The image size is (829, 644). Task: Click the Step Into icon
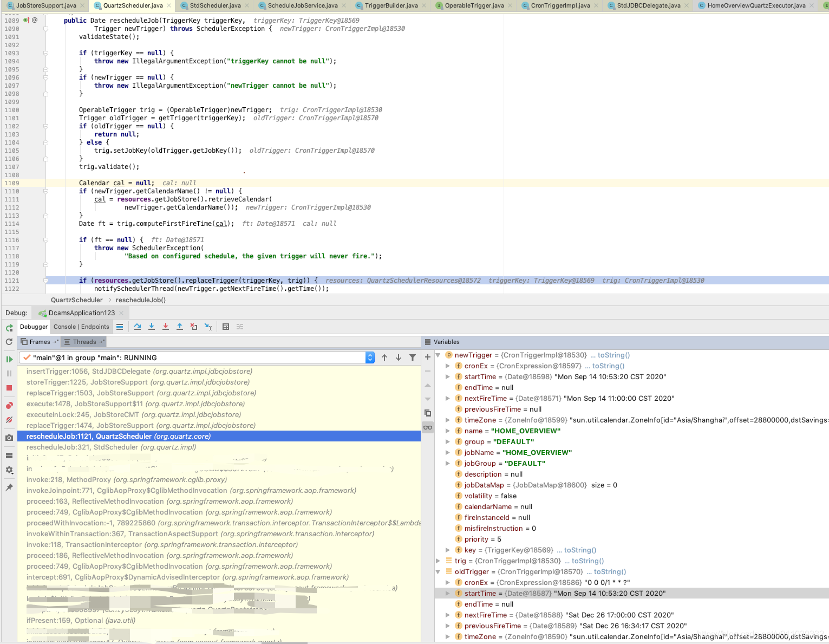click(x=152, y=327)
